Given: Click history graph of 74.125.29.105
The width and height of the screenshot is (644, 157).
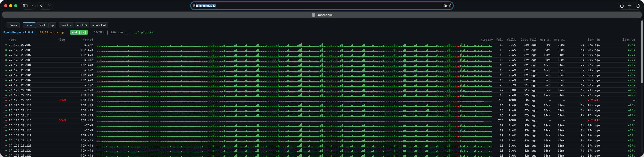Looking at the screenshot, I should coord(294,70).
